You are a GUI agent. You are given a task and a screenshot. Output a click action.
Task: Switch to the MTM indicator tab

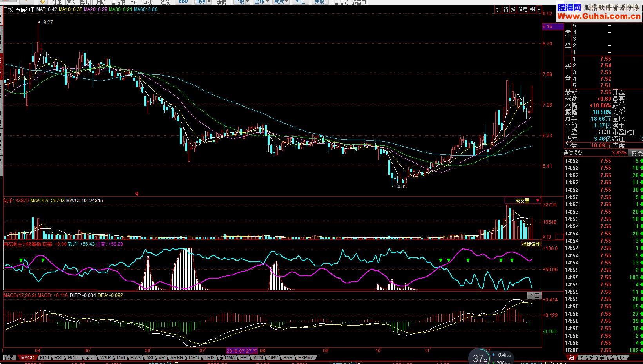coord(258,358)
